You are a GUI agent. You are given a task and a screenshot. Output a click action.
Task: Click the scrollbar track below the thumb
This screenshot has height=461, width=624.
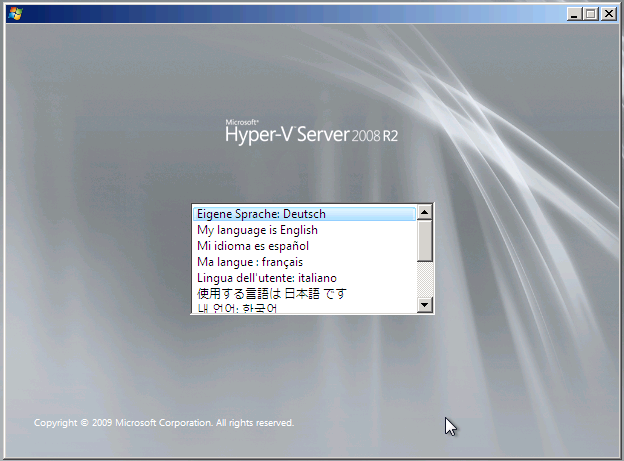pyautogui.click(x=425, y=280)
